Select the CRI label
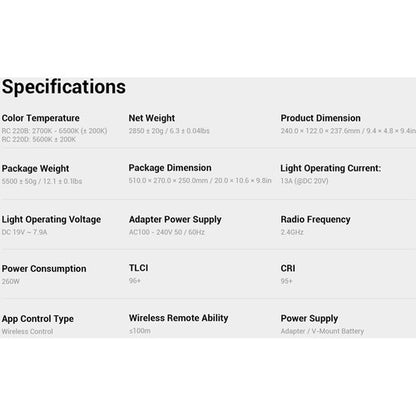This screenshot has height=416, width=416. (288, 268)
